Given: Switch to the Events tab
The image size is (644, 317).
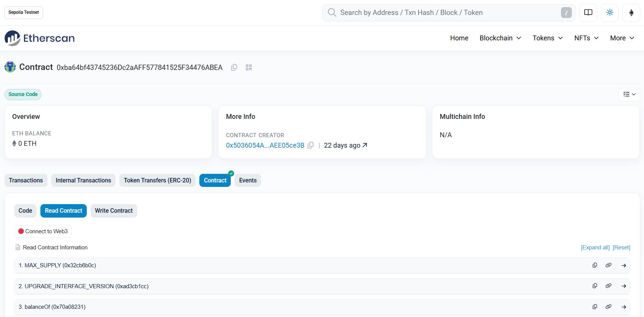Looking at the screenshot, I should tap(248, 181).
